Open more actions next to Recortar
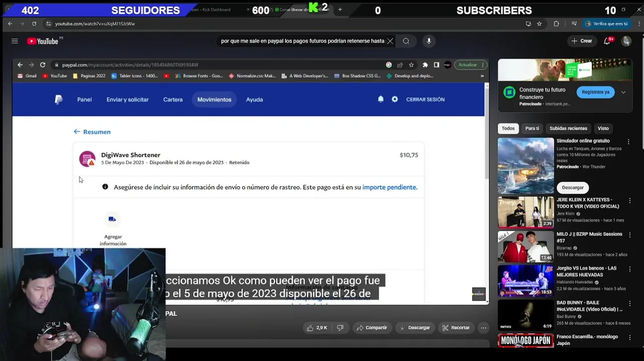The height and width of the screenshot is (361, 644). (483, 327)
